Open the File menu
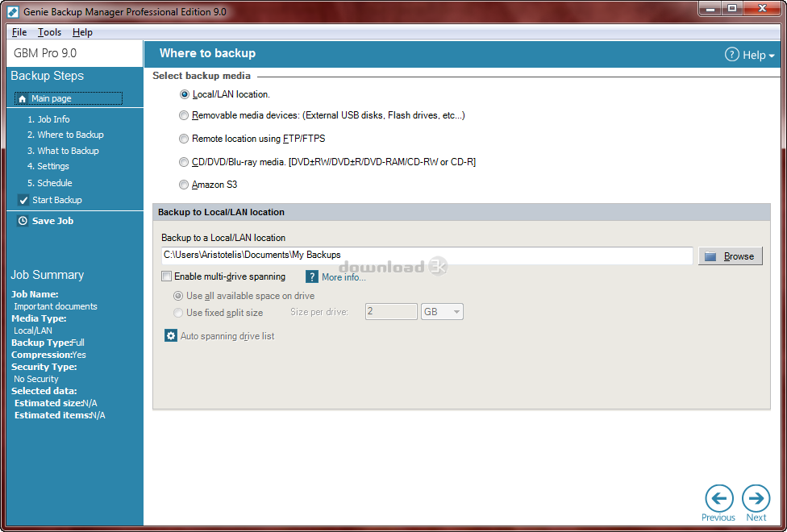Screen dimensions: 787x532 [x=19, y=32]
